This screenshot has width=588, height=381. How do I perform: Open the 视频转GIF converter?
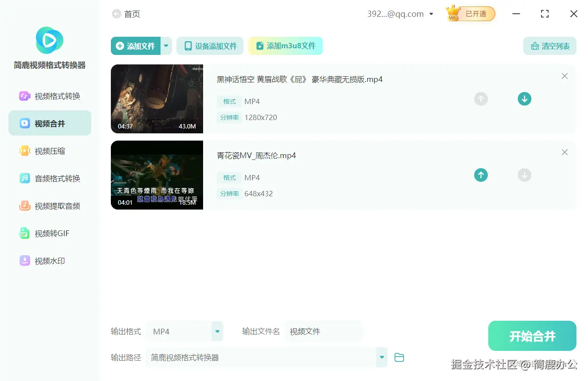(49, 233)
